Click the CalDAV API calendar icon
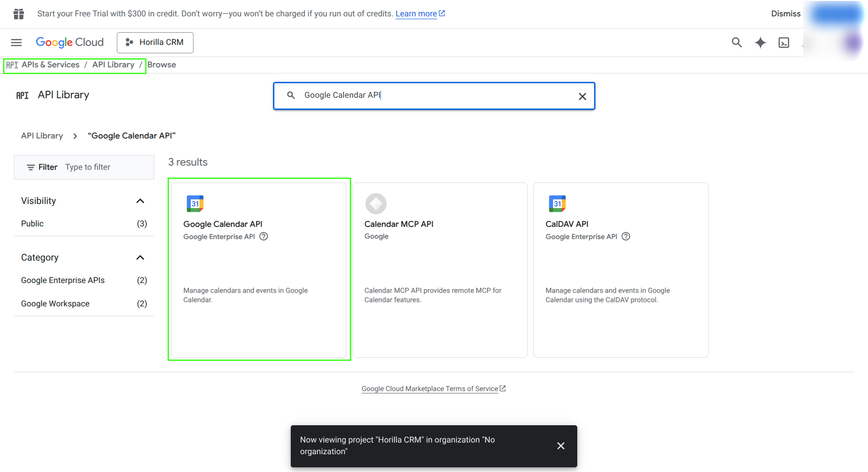Image resolution: width=868 pixels, height=472 pixels. point(557,203)
